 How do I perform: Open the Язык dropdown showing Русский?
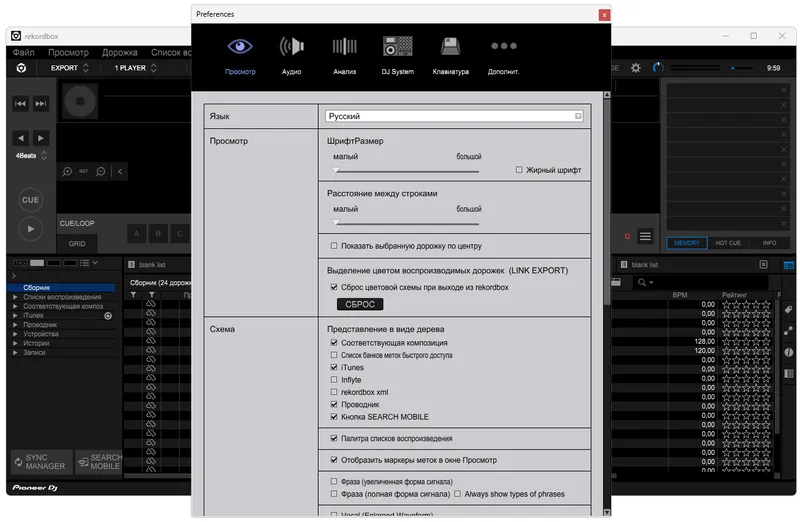[454, 116]
